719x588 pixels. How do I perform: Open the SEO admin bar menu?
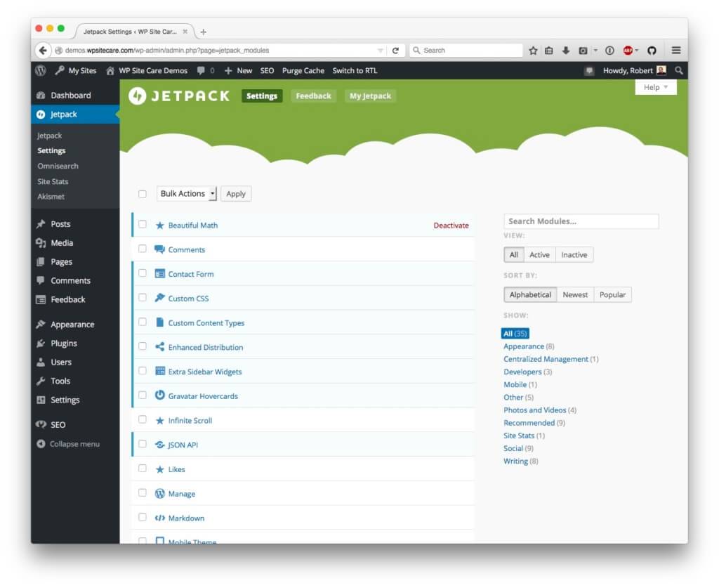pyautogui.click(x=267, y=71)
